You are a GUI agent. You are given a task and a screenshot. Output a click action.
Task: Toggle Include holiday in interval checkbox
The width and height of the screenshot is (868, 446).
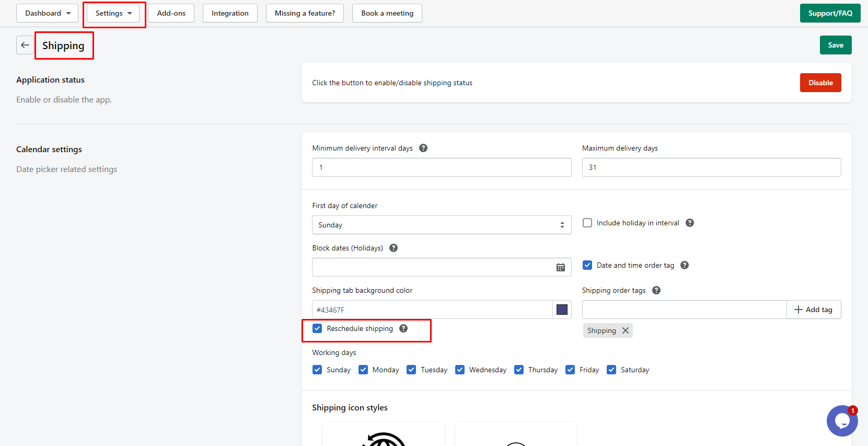[587, 223]
